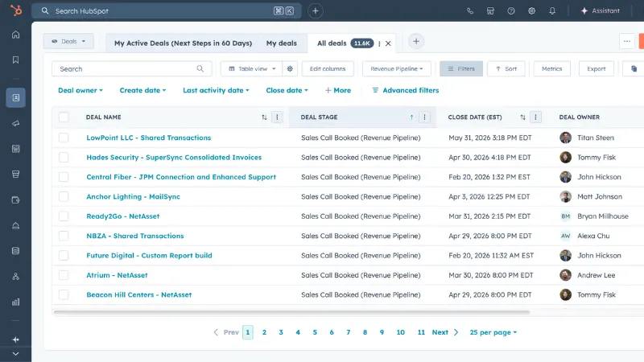Open the Reporting bar chart icon in sidebar

(15, 302)
